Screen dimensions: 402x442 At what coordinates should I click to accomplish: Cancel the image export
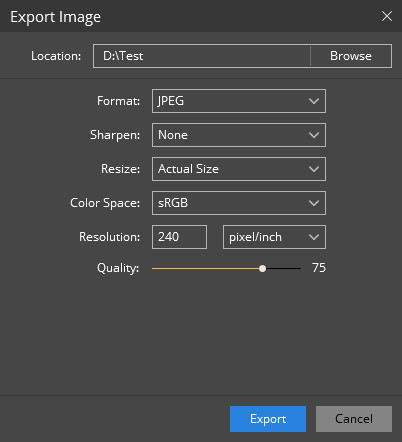pos(354,419)
